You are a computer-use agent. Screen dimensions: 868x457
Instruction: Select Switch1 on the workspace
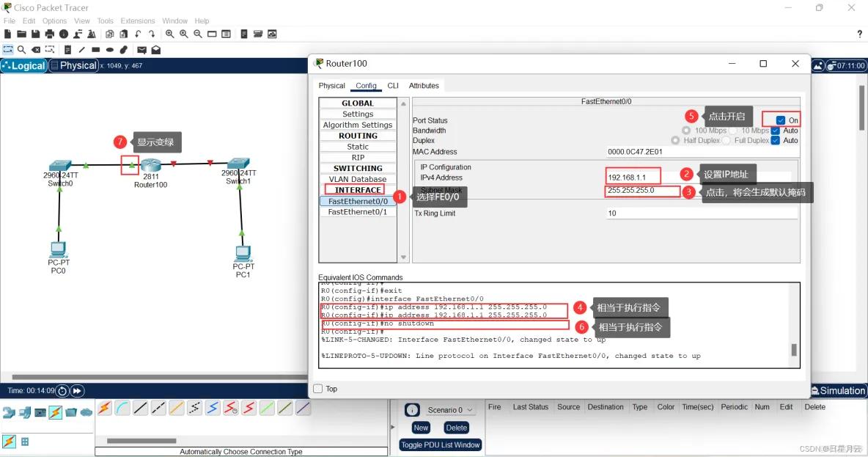tap(238, 164)
